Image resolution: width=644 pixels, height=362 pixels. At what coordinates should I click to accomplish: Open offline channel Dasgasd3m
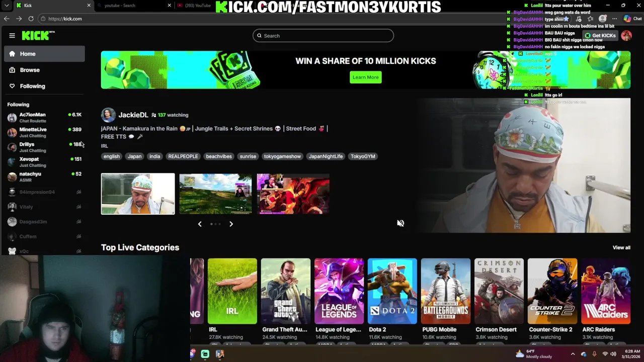click(x=44, y=222)
